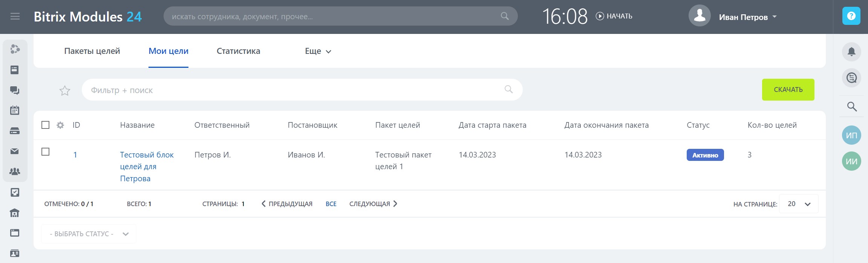Check the select-all checkbox in table header
868x263 pixels.
pos(46,125)
